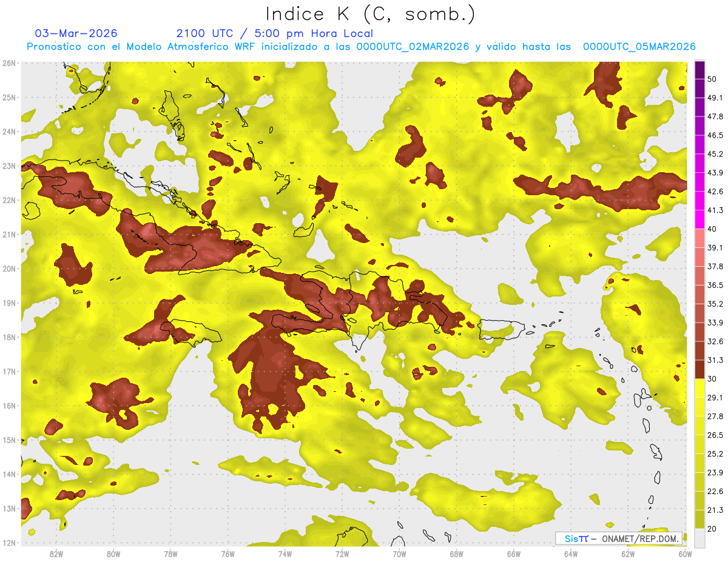Click longitude axis label '60W'
The image size is (728, 562).
pos(686,554)
